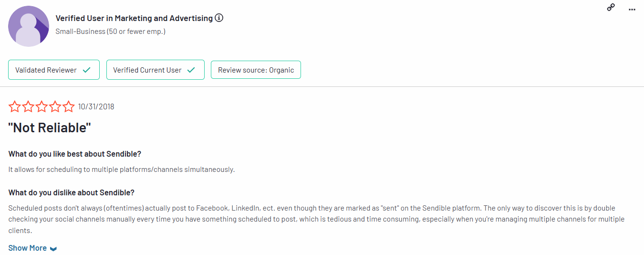Image resolution: width=644 pixels, height=255 pixels.
Task: Click the reviewer avatar image
Action: [29, 26]
